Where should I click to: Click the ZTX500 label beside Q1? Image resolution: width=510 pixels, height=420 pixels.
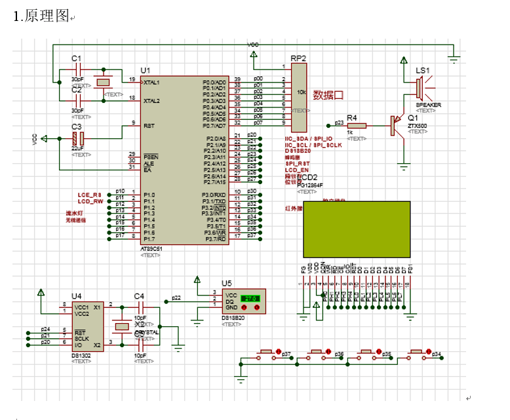(418, 126)
